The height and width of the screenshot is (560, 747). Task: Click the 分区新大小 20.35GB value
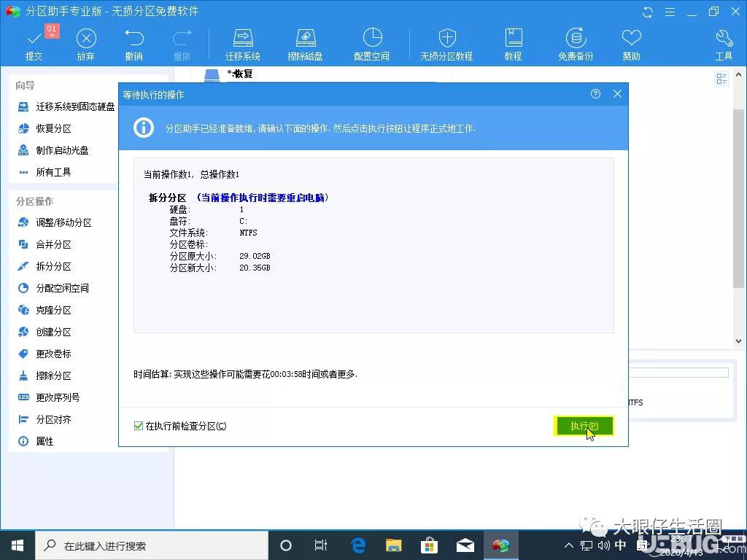[255, 268]
